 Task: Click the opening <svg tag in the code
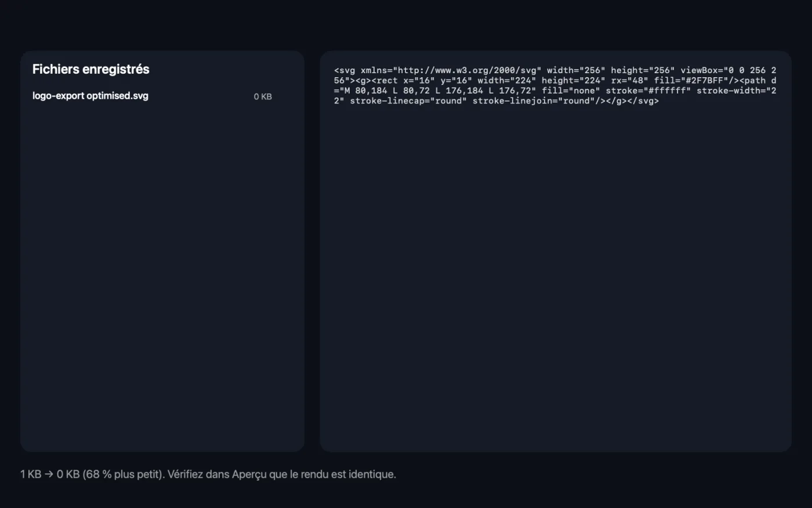345,70
